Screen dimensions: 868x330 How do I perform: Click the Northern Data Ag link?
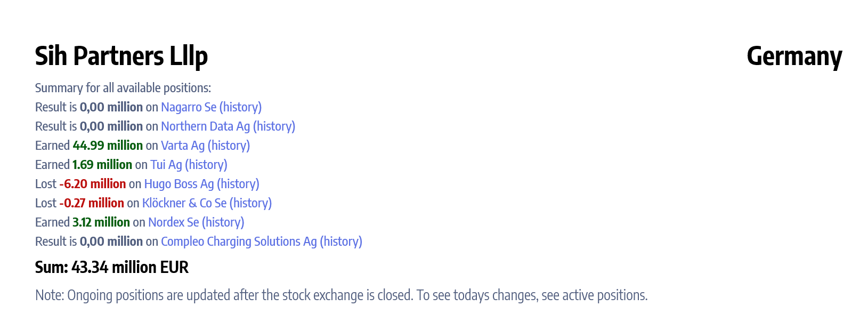pos(205,126)
